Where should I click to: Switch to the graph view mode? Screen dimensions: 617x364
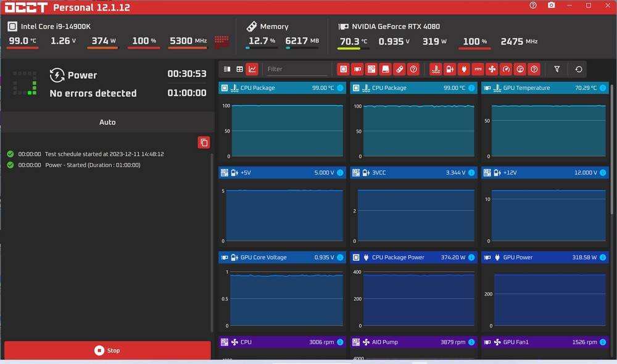click(x=252, y=69)
